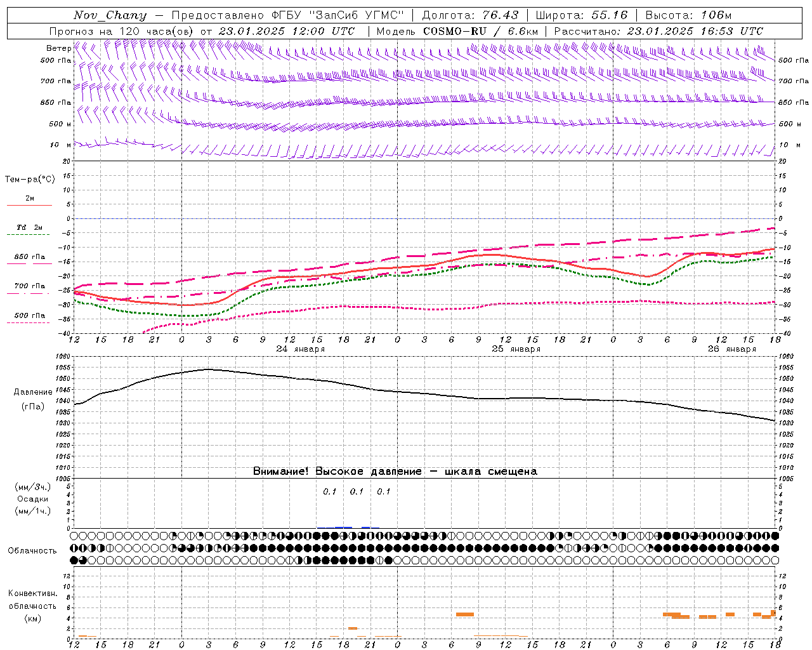Viewport: 812px width, 650px height.
Task: Click the Ветер wind panel label
Action: tap(58, 48)
